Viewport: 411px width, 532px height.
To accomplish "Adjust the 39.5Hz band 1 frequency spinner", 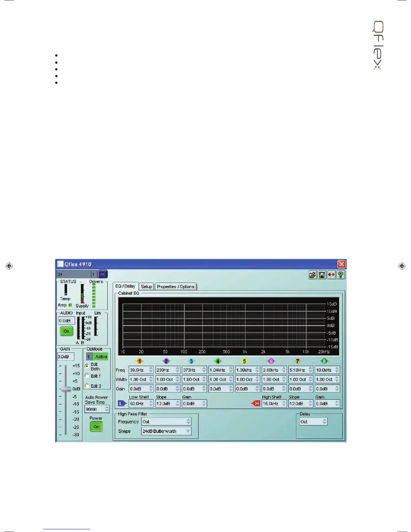I will [x=141, y=370].
